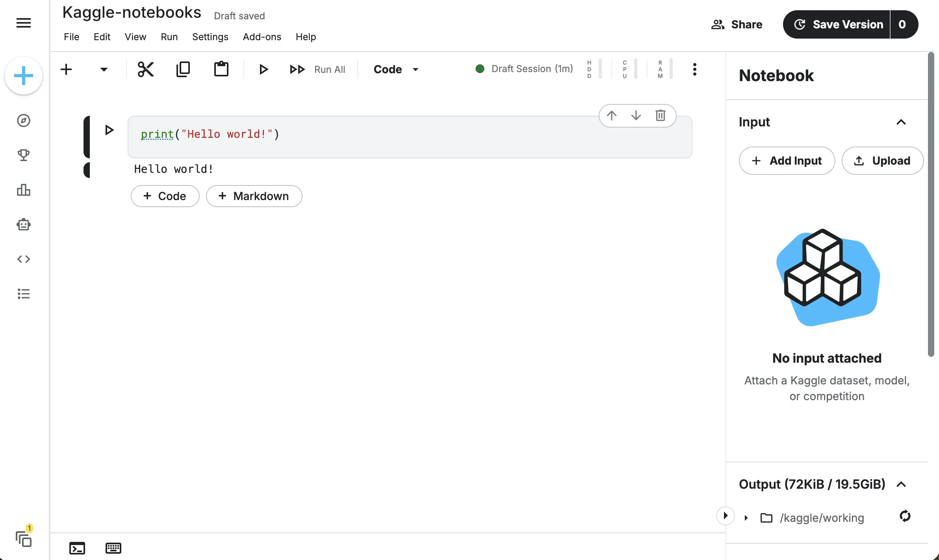Click the Share button
This screenshot has height=560, width=939.
[x=737, y=24]
